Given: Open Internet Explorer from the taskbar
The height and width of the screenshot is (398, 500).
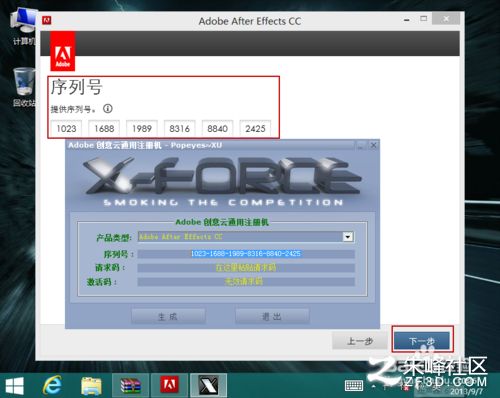Looking at the screenshot, I should tap(52, 385).
